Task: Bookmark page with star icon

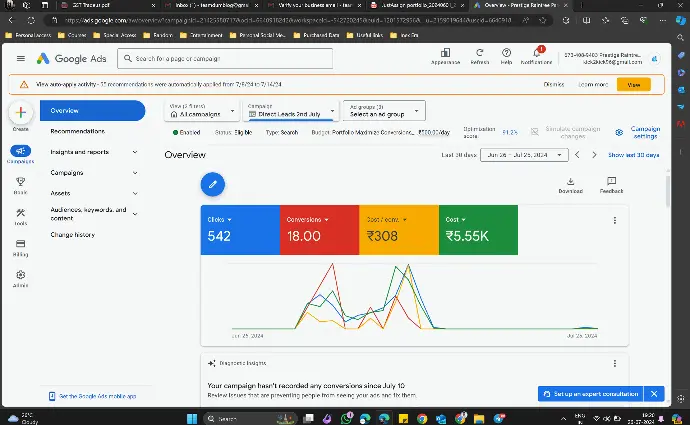Action: point(543,20)
